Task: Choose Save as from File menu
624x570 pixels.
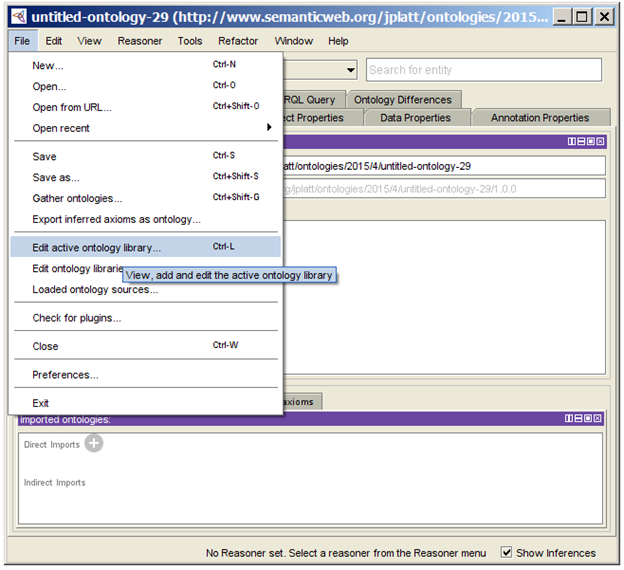Action: coord(56,177)
